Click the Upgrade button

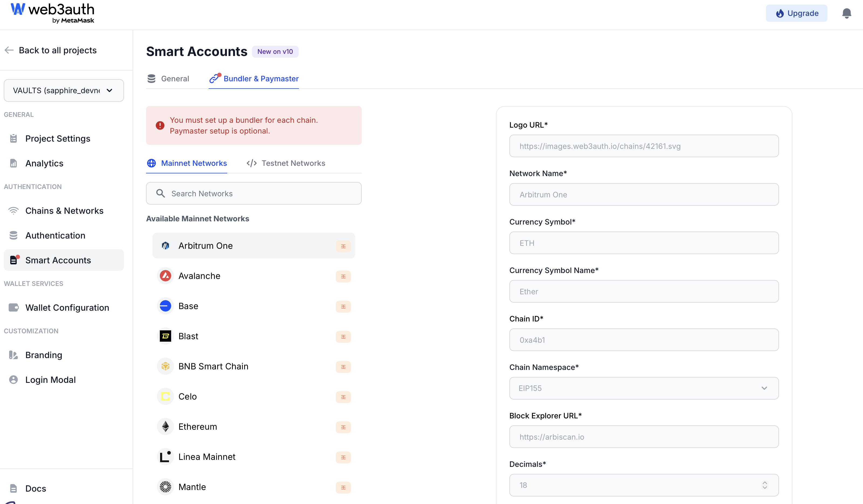point(796,13)
